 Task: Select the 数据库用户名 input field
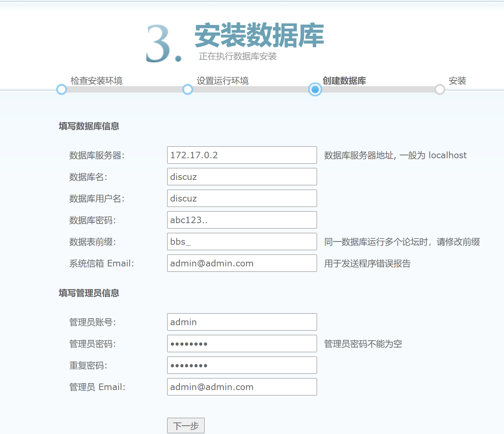242,198
